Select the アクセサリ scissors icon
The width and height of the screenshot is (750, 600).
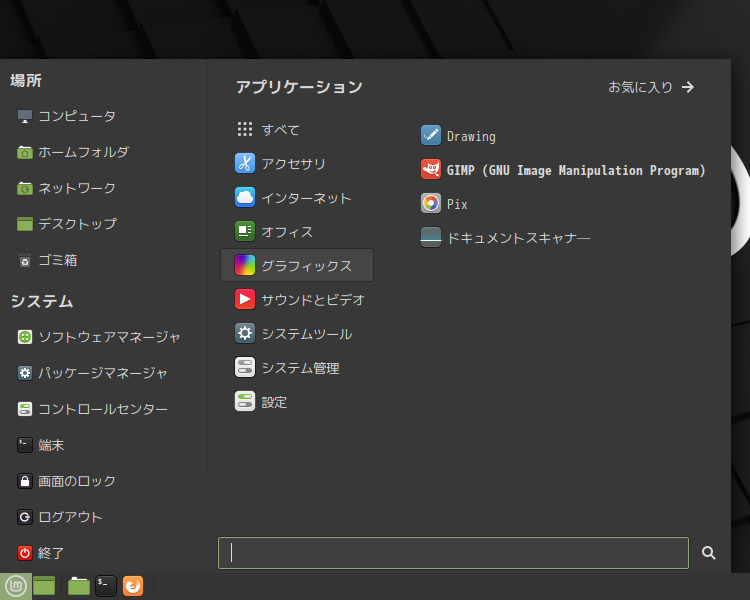[245, 163]
